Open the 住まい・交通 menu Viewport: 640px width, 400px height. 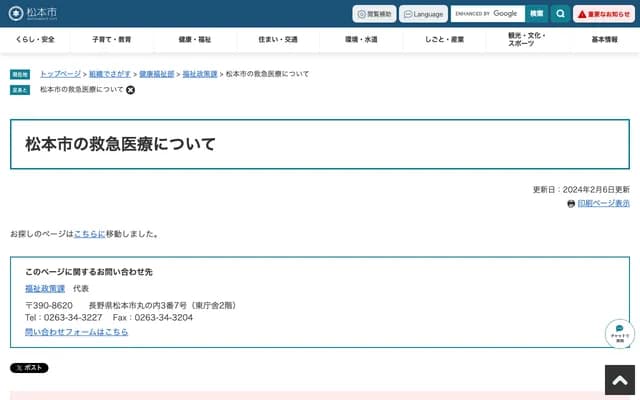tap(278, 40)
